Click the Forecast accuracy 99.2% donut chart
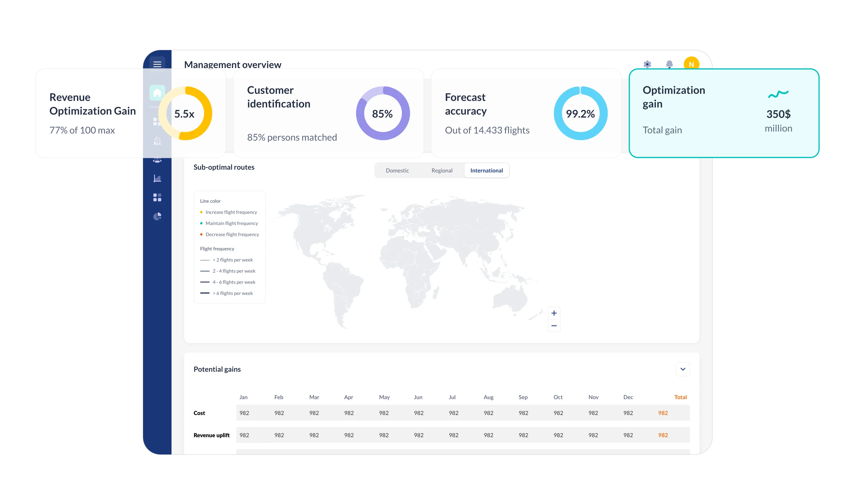This screenshot has width=855, height=504. (x=581, y=113)
